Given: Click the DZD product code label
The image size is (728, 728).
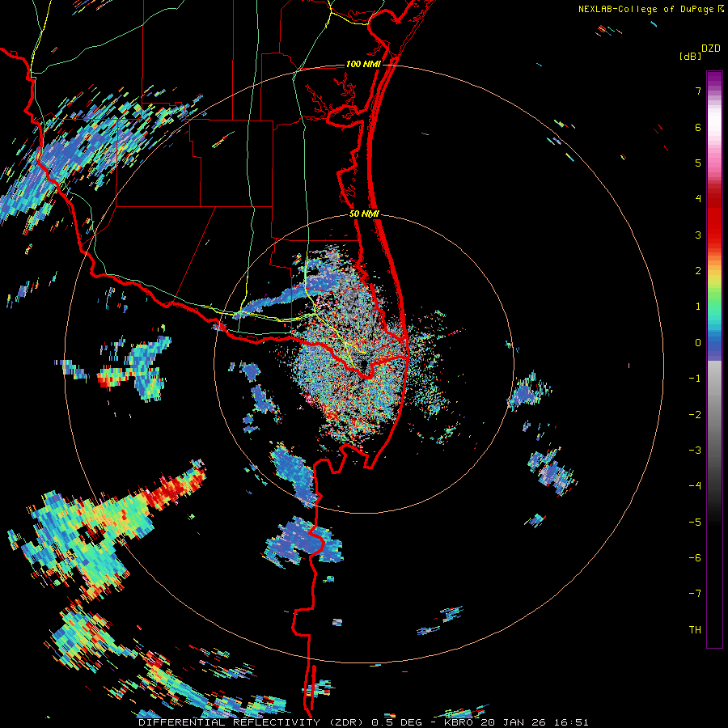Looking at the screenshot, I should (711, 49).
